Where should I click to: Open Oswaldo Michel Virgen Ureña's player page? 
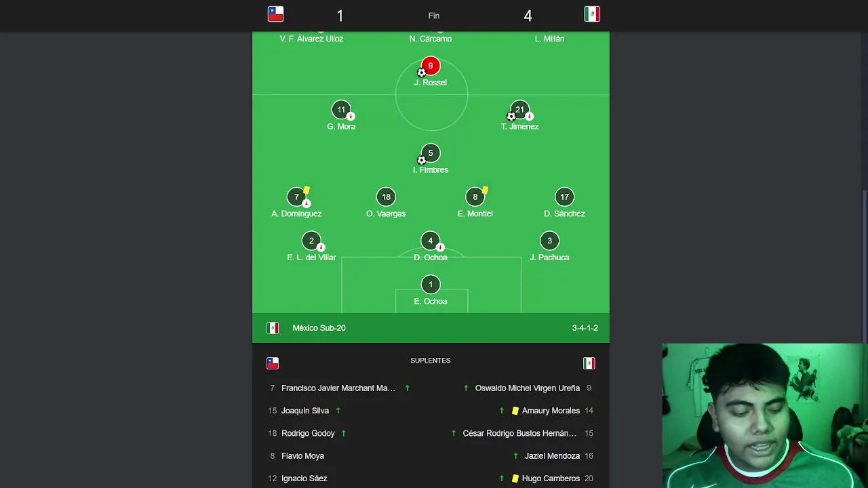pyautogui.click(x=527, y=388)
